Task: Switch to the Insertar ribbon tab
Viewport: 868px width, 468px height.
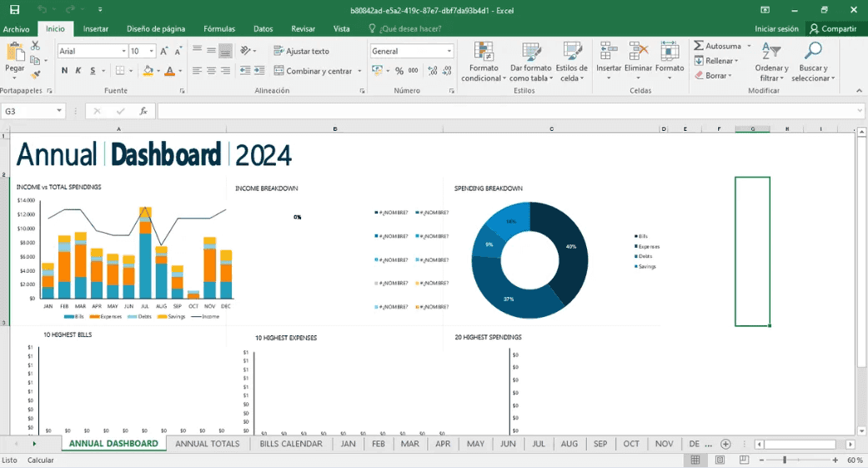Action: pos(96,29)
